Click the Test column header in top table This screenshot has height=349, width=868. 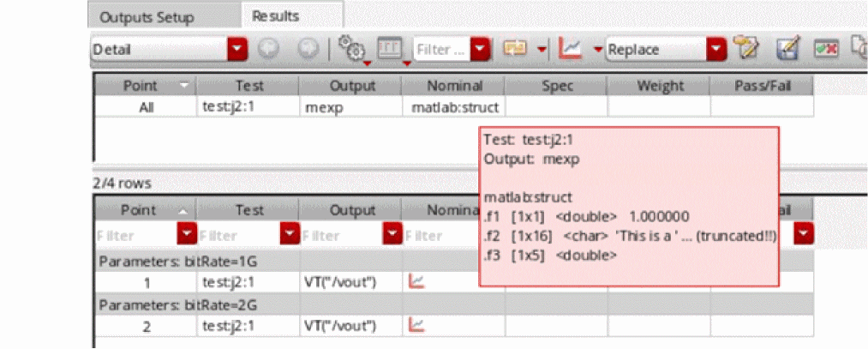pos(248,87)
